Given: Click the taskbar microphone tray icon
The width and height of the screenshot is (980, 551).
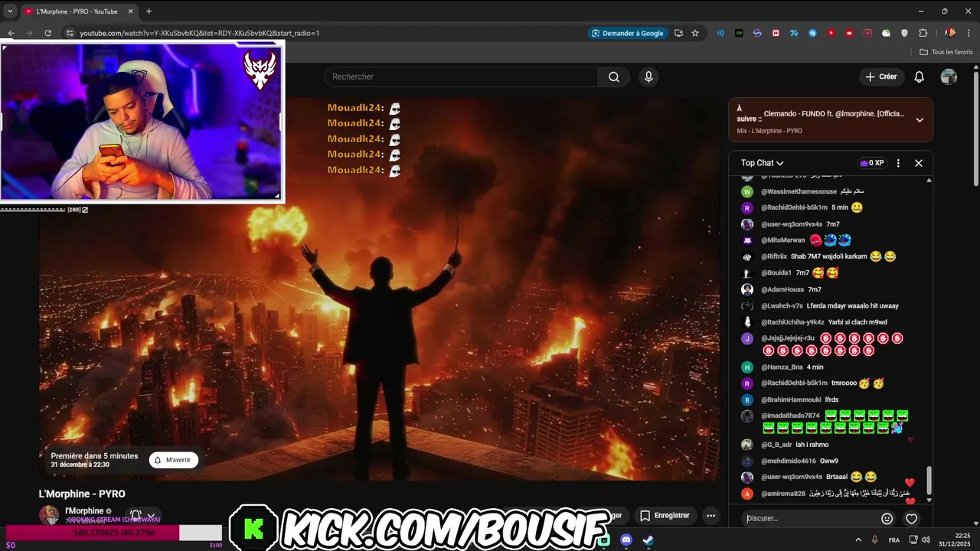Looking at the screenshot, I should coord(874,540).
